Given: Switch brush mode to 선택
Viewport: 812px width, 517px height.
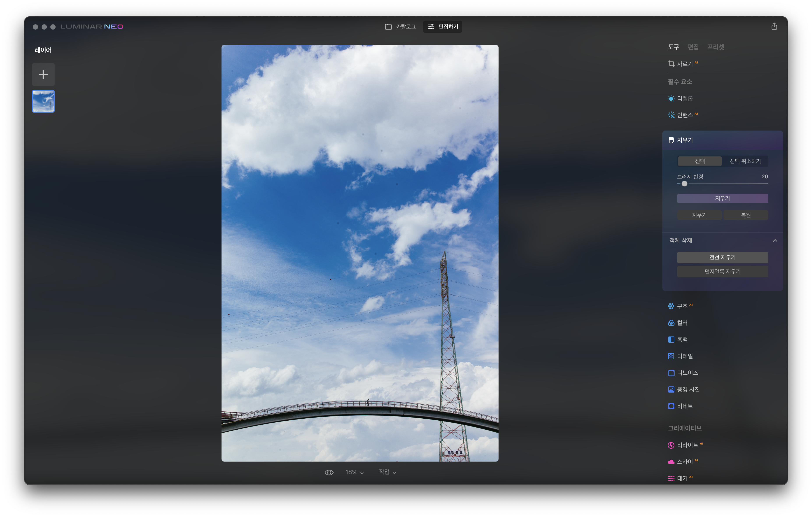Looking at the screenshot, I should [x=700, y=161].
